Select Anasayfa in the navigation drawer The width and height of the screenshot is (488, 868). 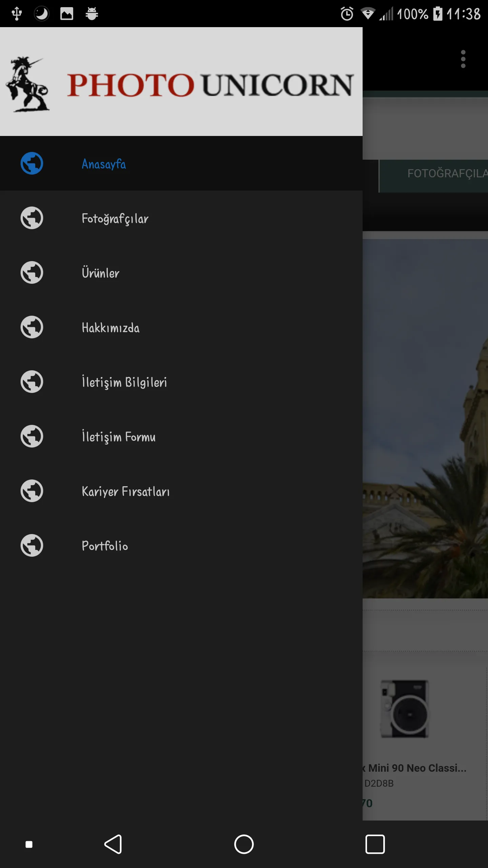[181, 163]
